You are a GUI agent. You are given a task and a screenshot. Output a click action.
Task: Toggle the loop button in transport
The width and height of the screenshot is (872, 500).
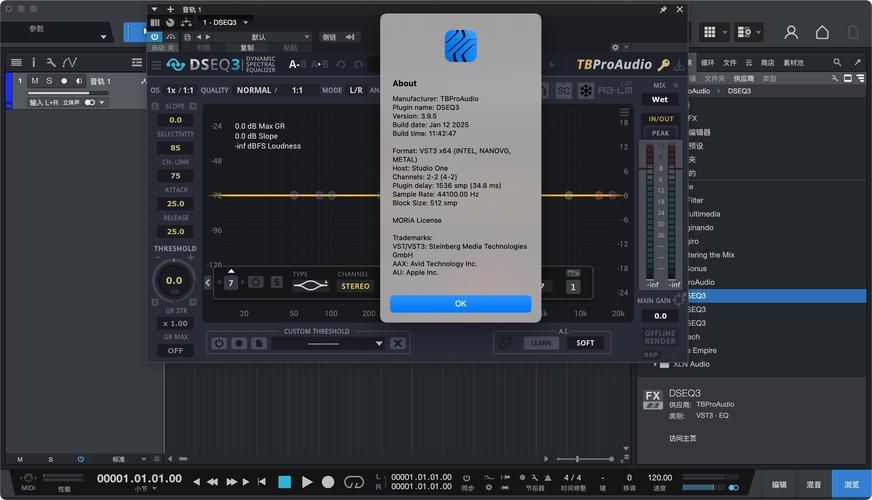(354, 482)
